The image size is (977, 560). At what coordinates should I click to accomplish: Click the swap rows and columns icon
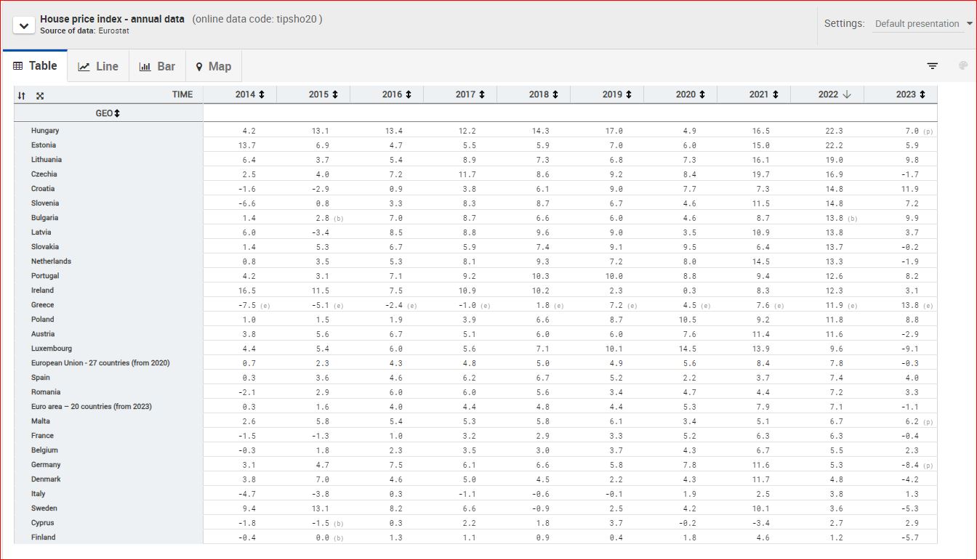[22, 95]
